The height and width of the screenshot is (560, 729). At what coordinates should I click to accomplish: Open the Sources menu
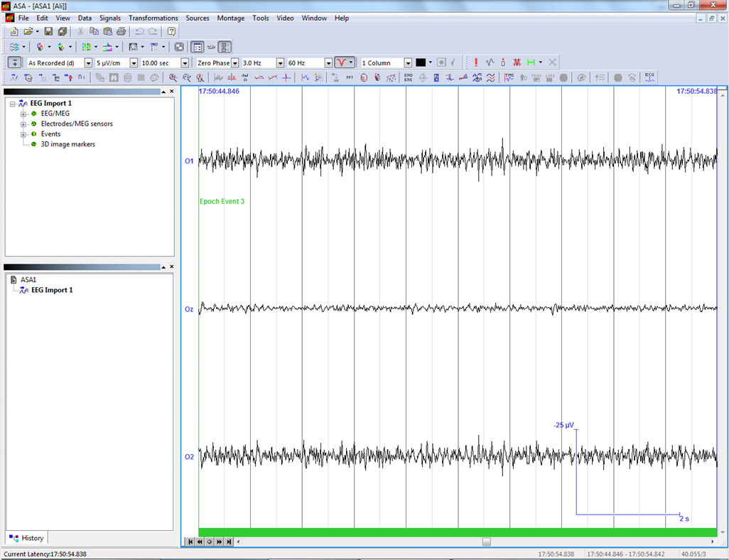(197, 18)
